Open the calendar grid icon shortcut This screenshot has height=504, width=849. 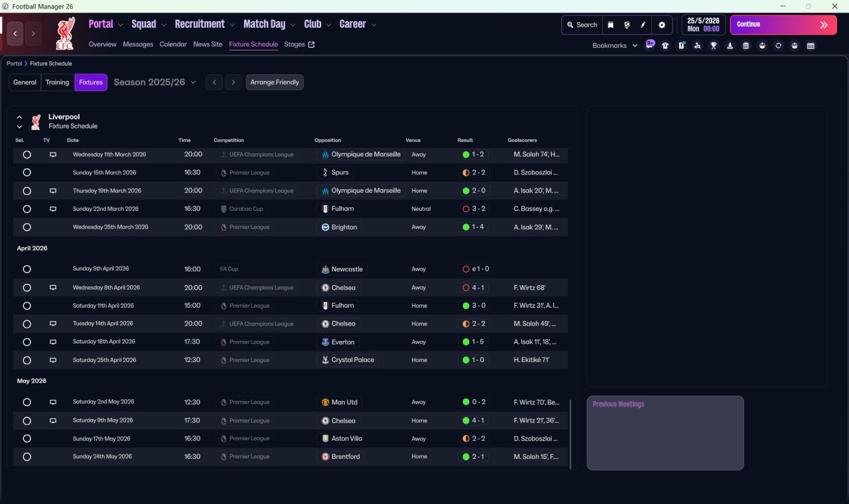click(x=811, y=46)
